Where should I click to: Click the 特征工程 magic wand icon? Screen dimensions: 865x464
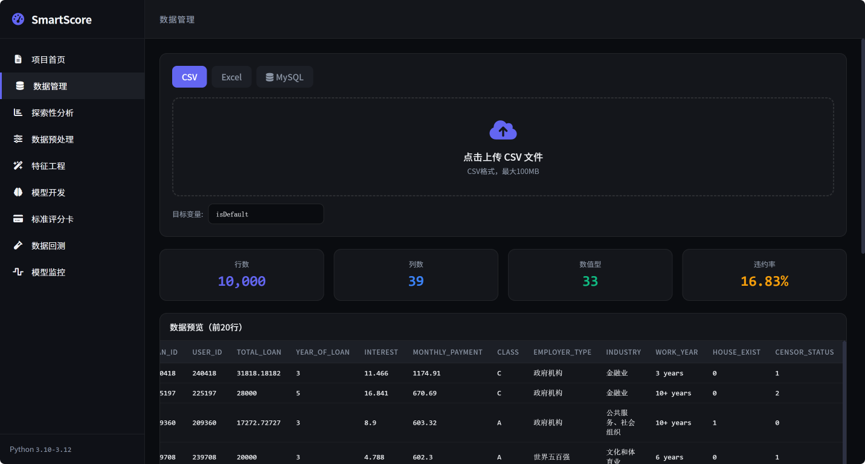(18, 166)
